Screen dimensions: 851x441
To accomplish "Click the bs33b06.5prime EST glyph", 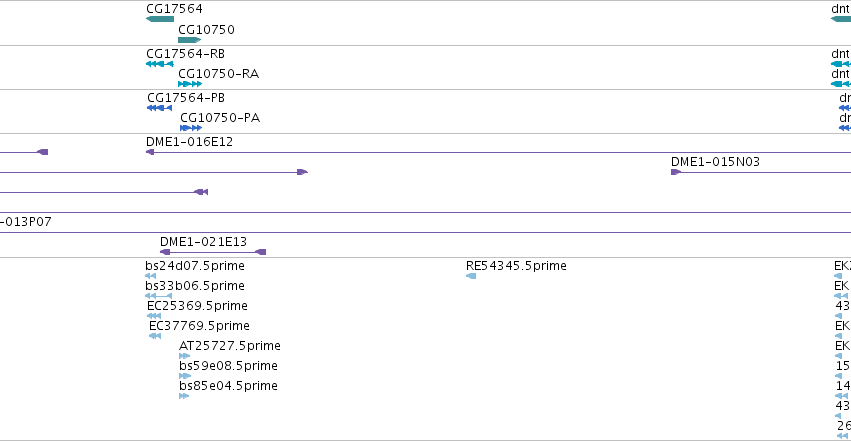I will 158,296.
